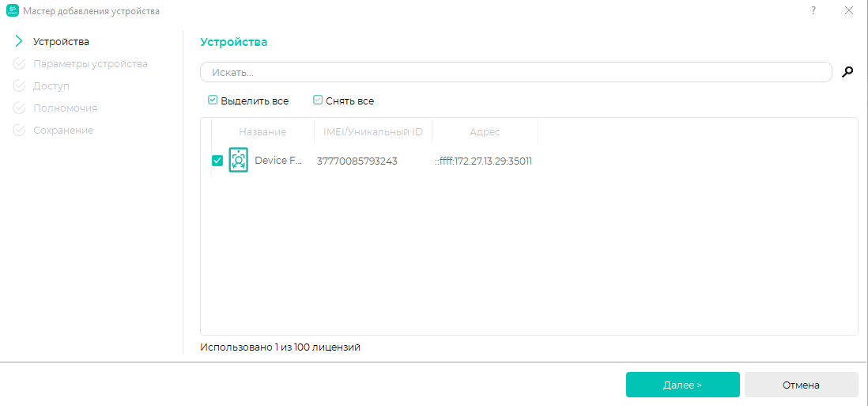Cancel the wizard with Отмена

(x=801, y=385)
